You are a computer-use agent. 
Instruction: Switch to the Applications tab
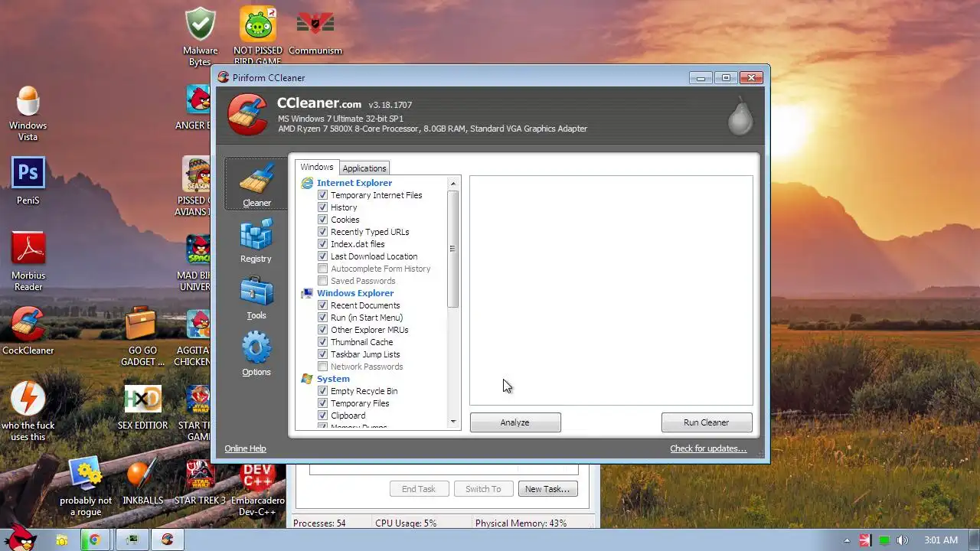[x=364, y=168]
